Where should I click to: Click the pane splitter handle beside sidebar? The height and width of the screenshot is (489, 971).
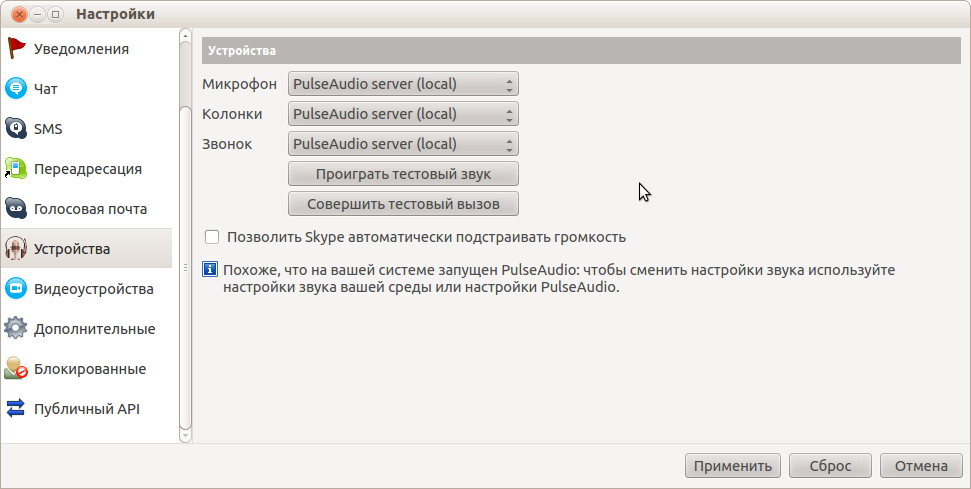click(x=185, y=267)
